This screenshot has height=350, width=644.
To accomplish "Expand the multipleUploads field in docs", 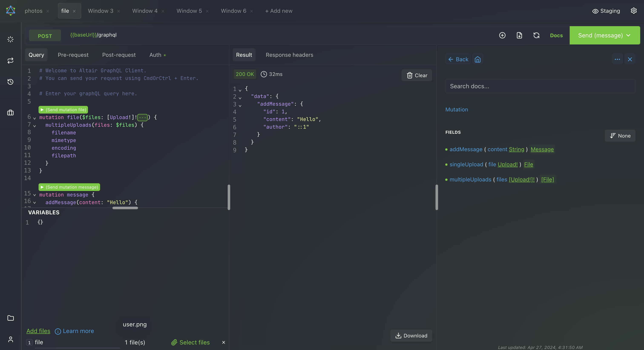I will [470, 179].
